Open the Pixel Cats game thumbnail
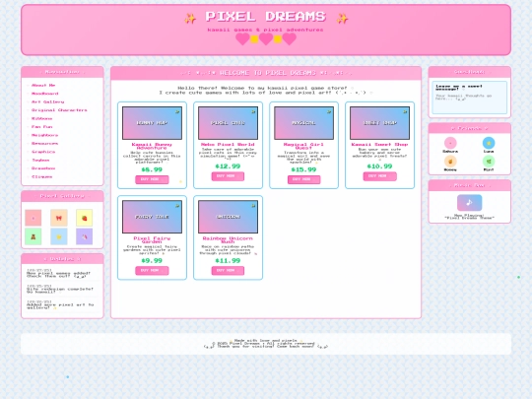Image resolution: width=532 pixels, height=399 pixels. tap(228, 123)
